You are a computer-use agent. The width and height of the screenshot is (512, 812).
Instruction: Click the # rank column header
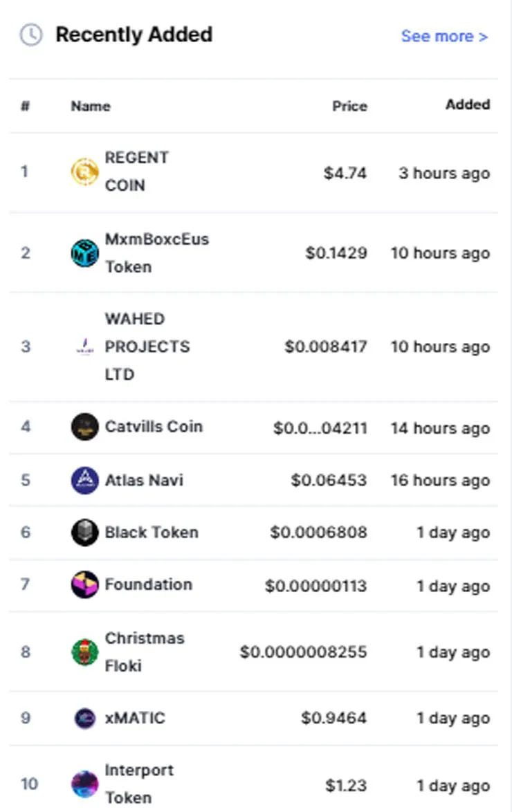pyautogui.click(x=25, y=106)
